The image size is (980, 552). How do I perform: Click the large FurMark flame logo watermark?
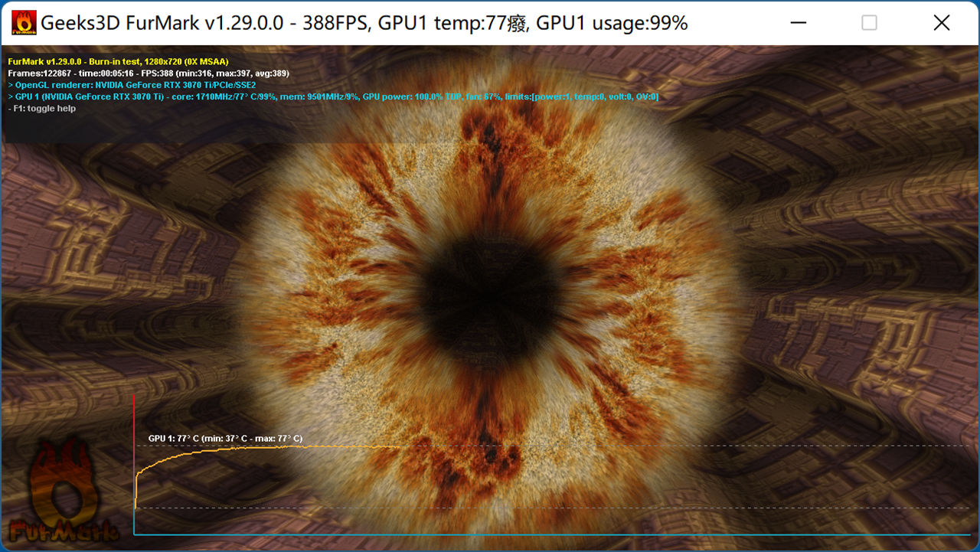coord(64,479)
